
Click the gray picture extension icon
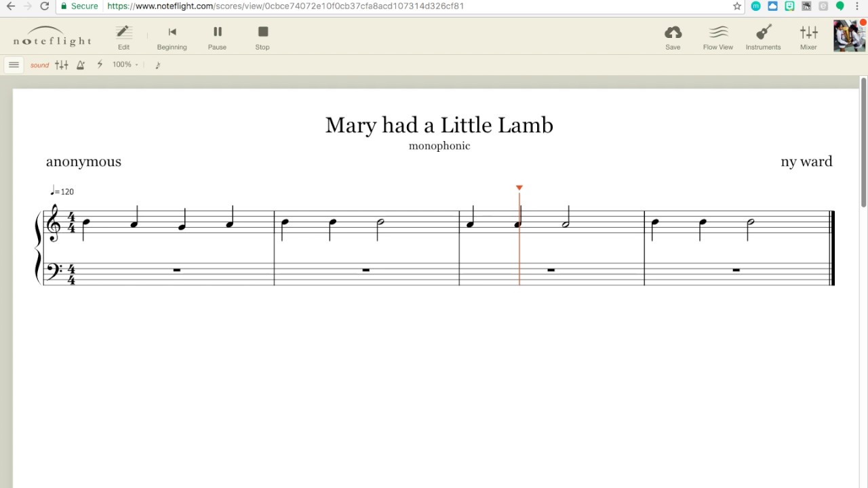point(806,6)
